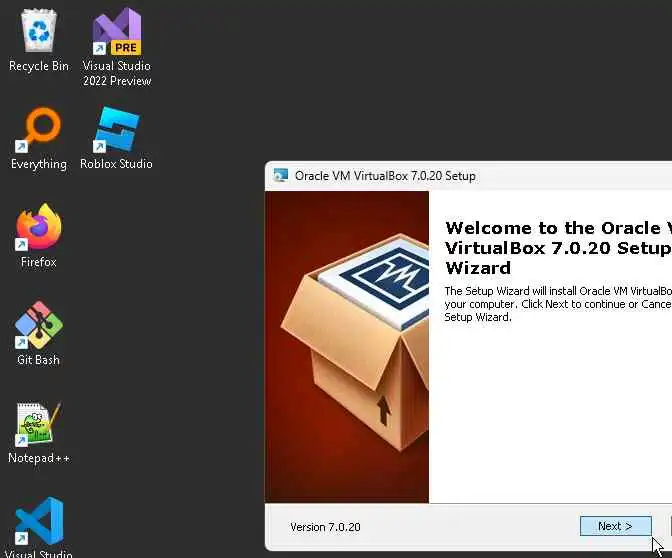Select Visual Studio 2022 Preview shortcut

click(117, 47)
